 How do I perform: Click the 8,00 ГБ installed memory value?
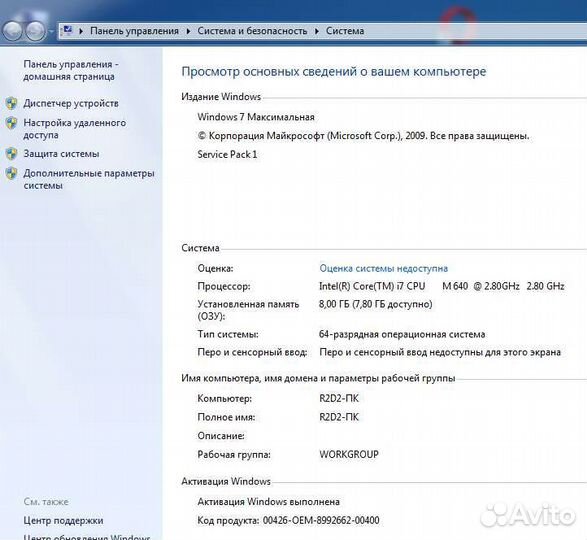coord(375,304)
